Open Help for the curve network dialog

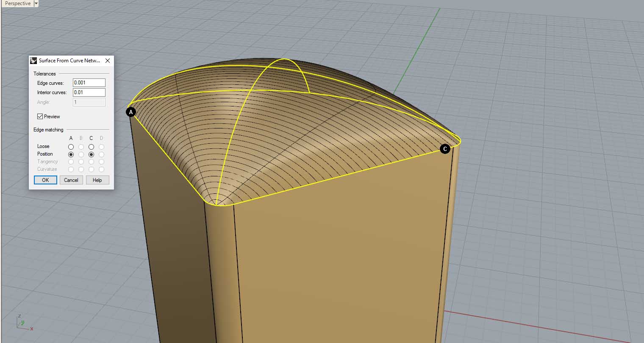[x=97, y=180]
